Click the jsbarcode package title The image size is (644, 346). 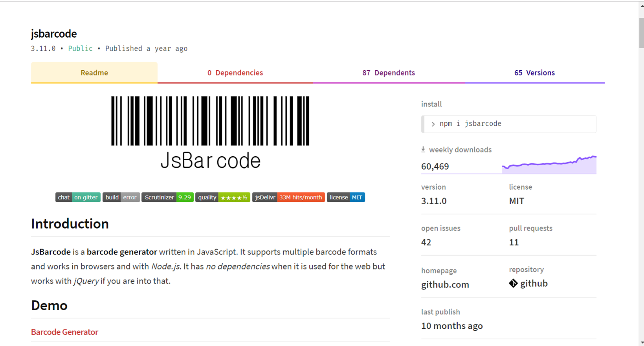pos(54,34)
